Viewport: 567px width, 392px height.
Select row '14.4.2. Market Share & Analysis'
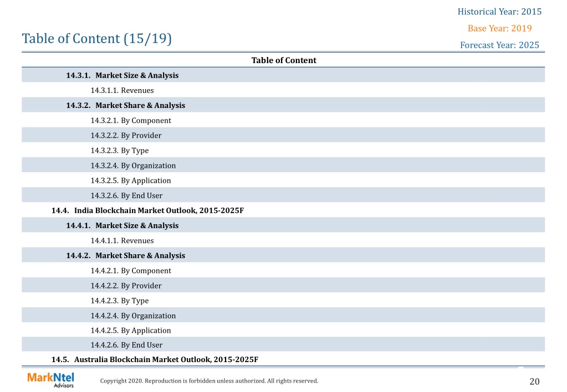pos(283,255)
